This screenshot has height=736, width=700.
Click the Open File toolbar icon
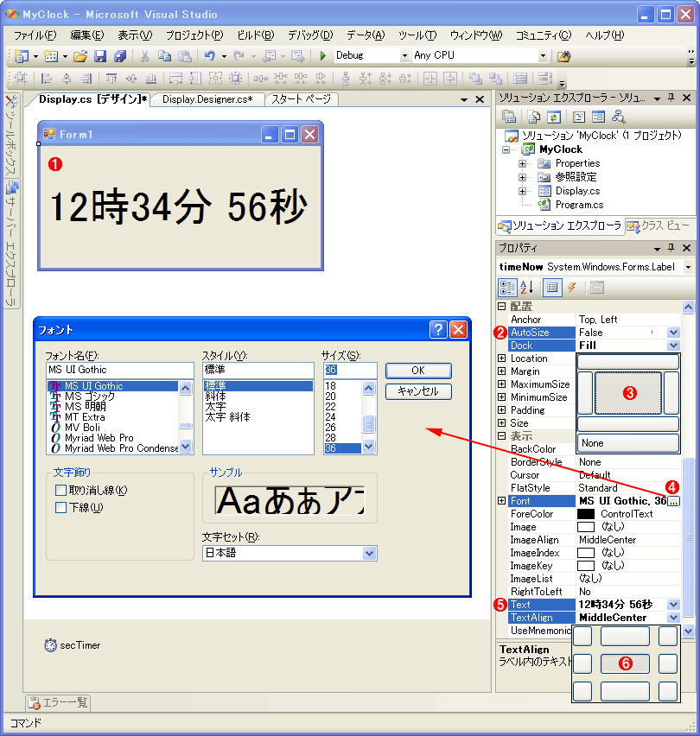pyautogui.click(x=80, y=56)
